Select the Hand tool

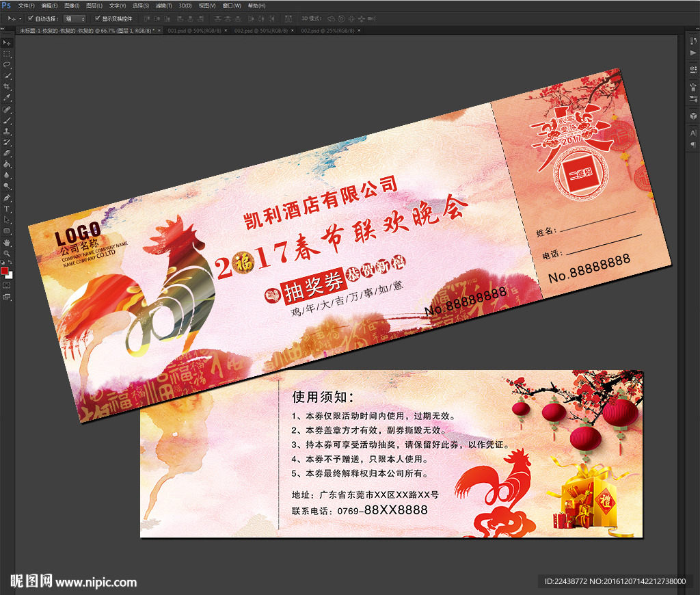(x=7, y=243)
